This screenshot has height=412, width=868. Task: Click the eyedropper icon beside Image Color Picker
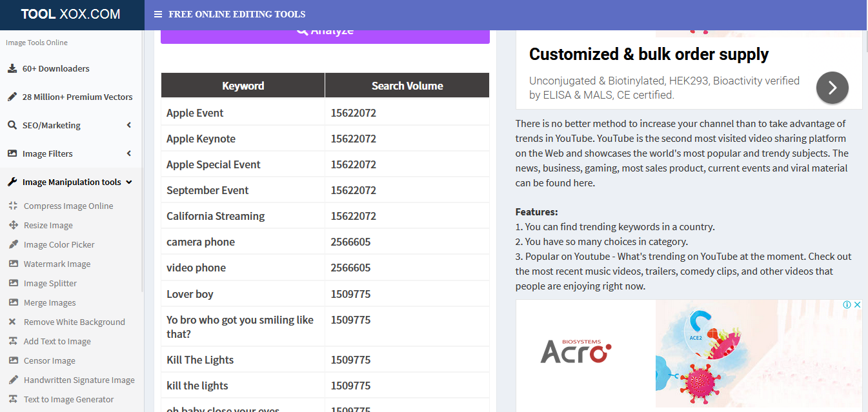tap(13, 244)
